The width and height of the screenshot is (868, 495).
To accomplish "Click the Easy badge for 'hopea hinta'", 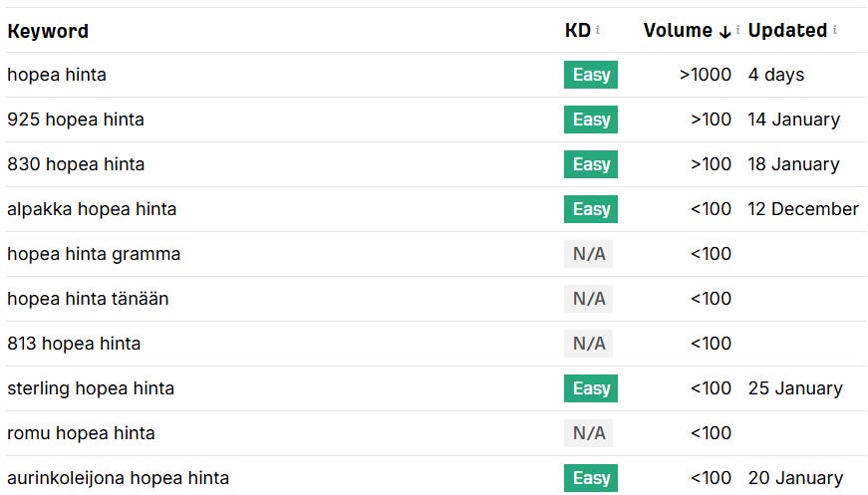I will tap(591, 75).
